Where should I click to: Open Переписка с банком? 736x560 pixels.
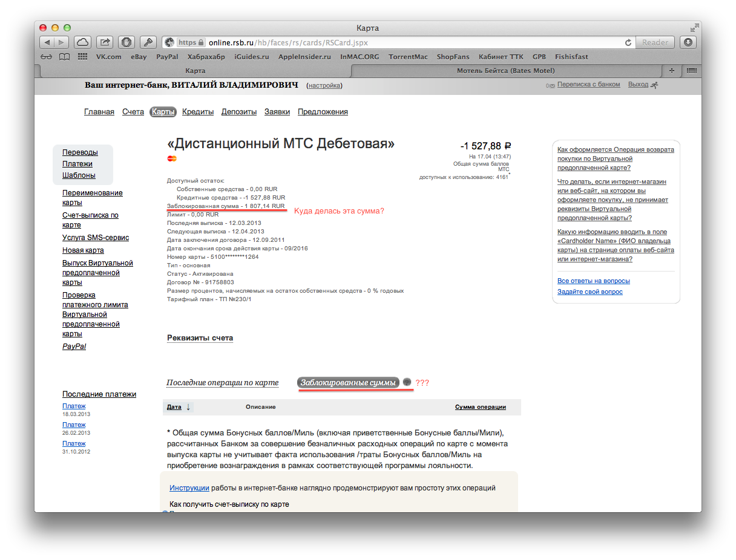[x=589, y=85]
